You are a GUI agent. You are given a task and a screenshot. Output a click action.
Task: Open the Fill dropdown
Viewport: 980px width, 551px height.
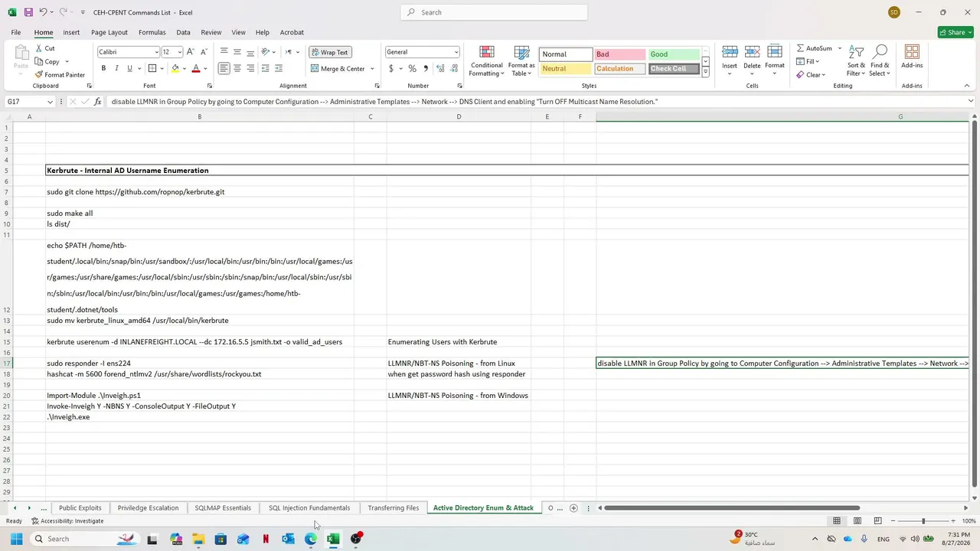807,61
